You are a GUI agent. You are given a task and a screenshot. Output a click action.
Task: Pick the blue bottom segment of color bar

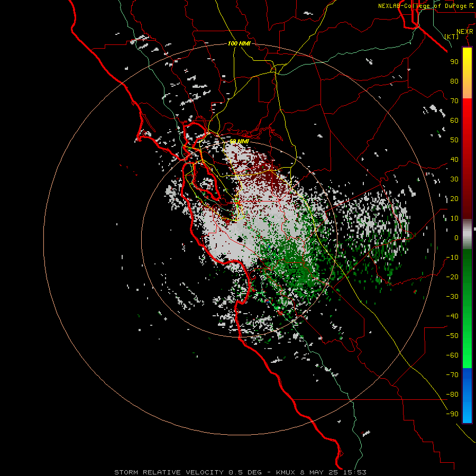(467, 395)
